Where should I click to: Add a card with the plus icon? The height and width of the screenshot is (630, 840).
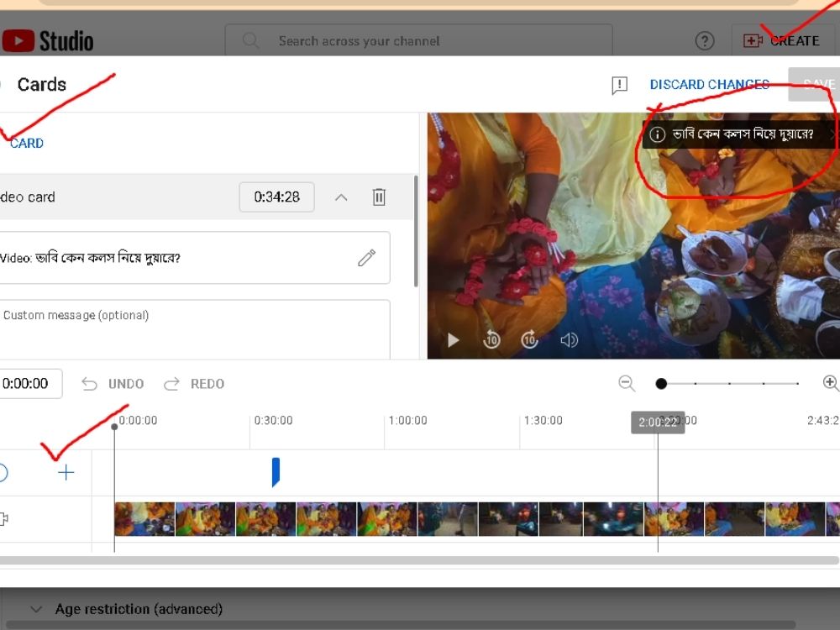[x=66, y=472]
